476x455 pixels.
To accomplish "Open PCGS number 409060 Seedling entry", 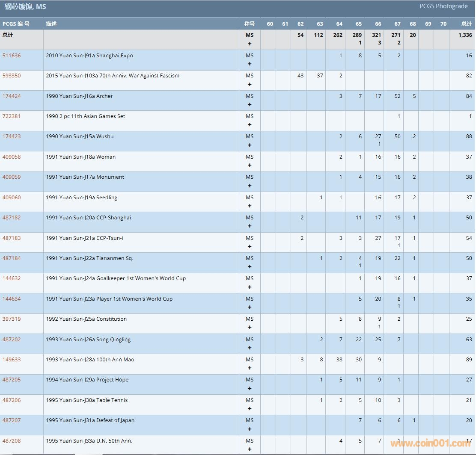I will (x=12, y=198).
